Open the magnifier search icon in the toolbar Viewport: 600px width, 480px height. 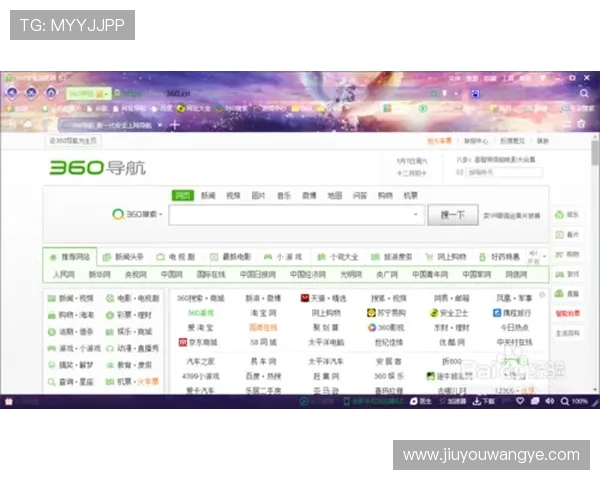(x=584, y=93)
